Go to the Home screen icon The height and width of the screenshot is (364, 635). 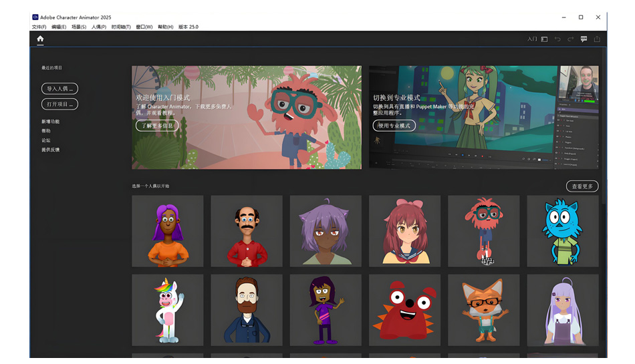[x=40, y=39]
